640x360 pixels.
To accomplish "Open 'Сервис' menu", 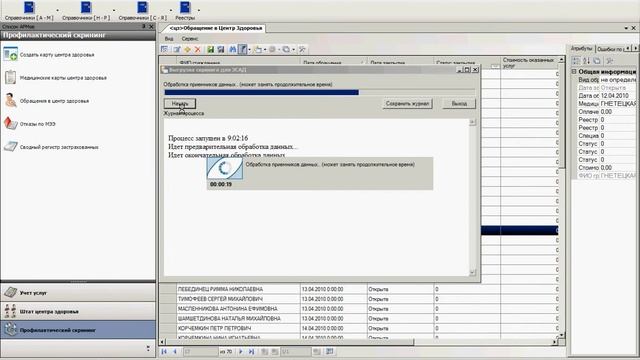I will pyautogui.click(x=190, y=39).
